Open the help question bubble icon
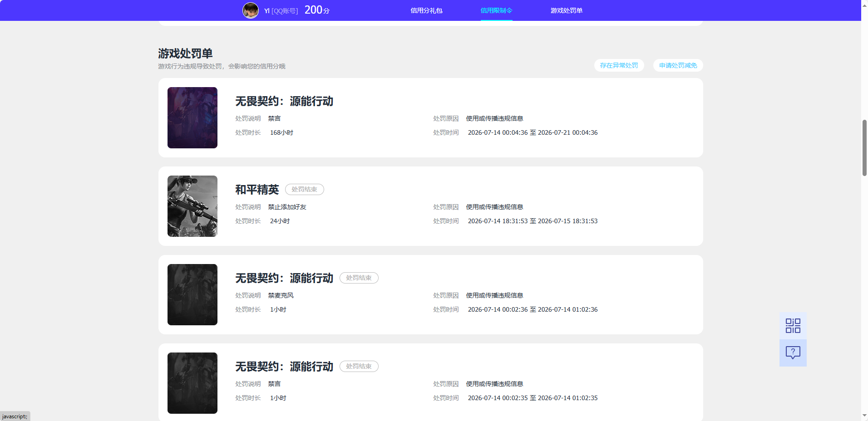868x421 pixels. (793, 353)
